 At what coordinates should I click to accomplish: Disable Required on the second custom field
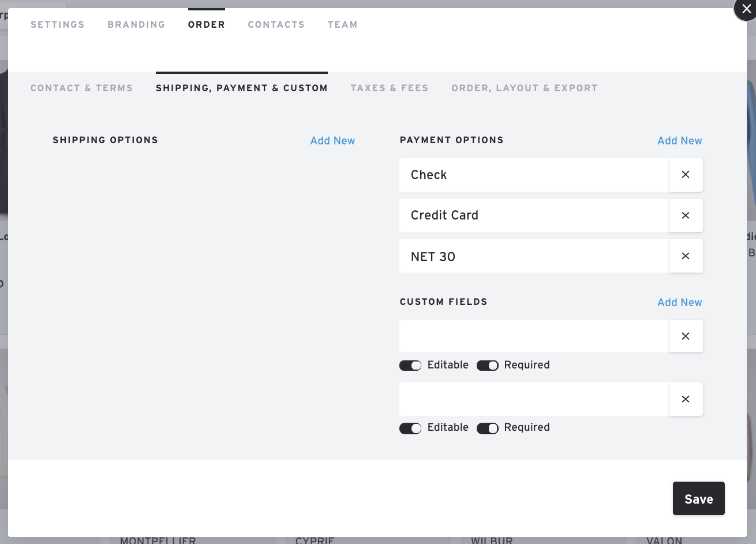point(488,428)
